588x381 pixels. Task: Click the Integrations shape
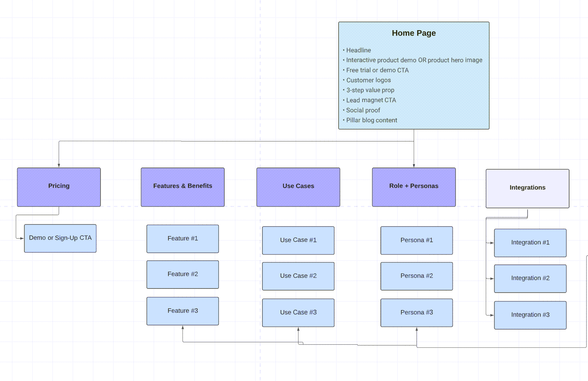click(527, 188)
